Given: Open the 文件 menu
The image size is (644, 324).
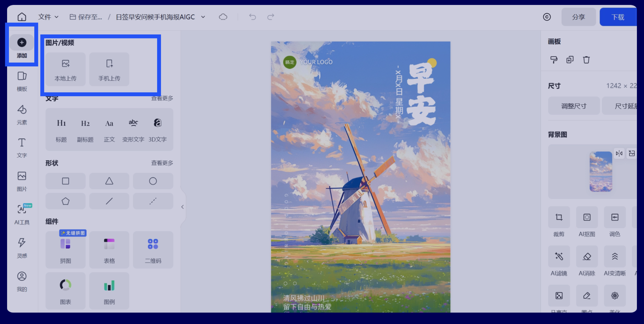Looking at the screenshot, I should [x=48, y=17].
